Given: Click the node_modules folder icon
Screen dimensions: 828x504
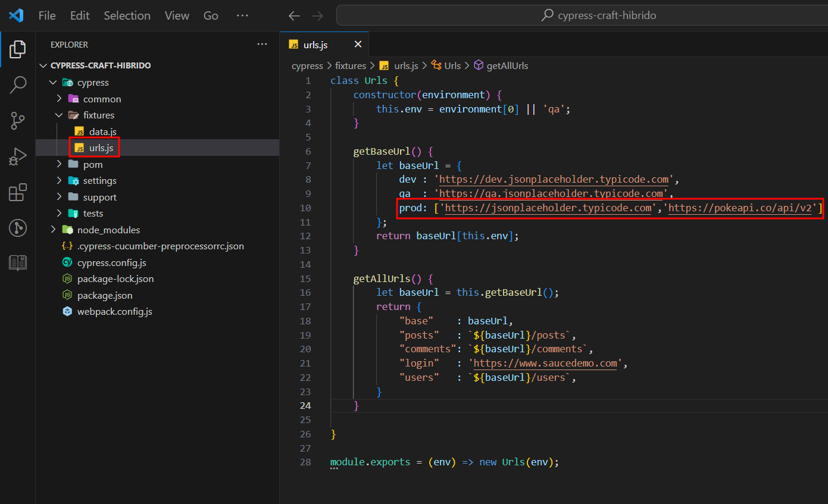Looking at the screenshot, I should 67,230.
